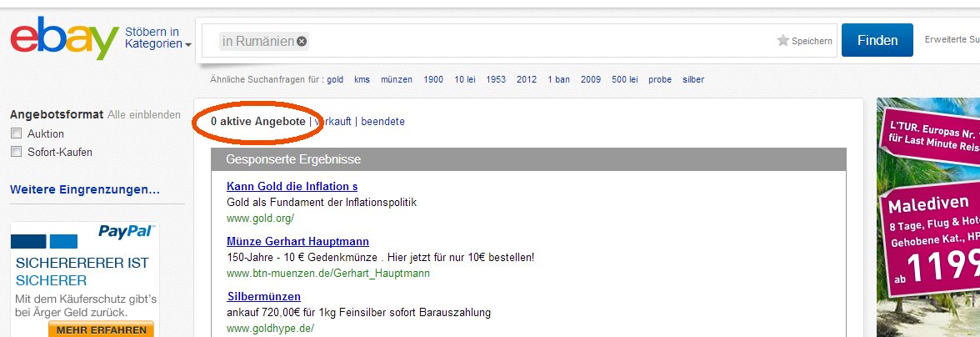The image size is (980, 337).
Task: Open the 'Stöbern in Kategorien' dropdown
Action: point(157,38)
